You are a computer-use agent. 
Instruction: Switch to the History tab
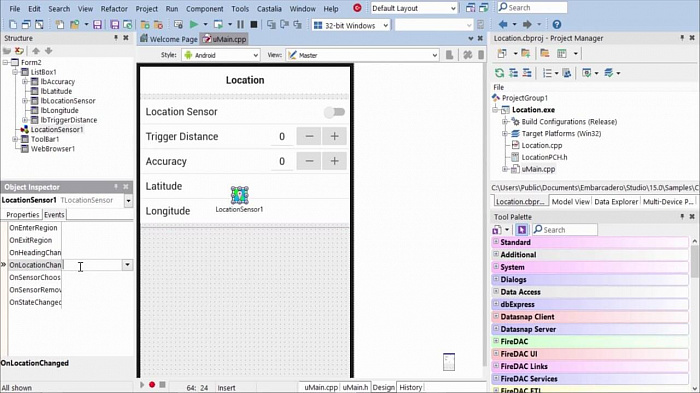click(411, 387)
